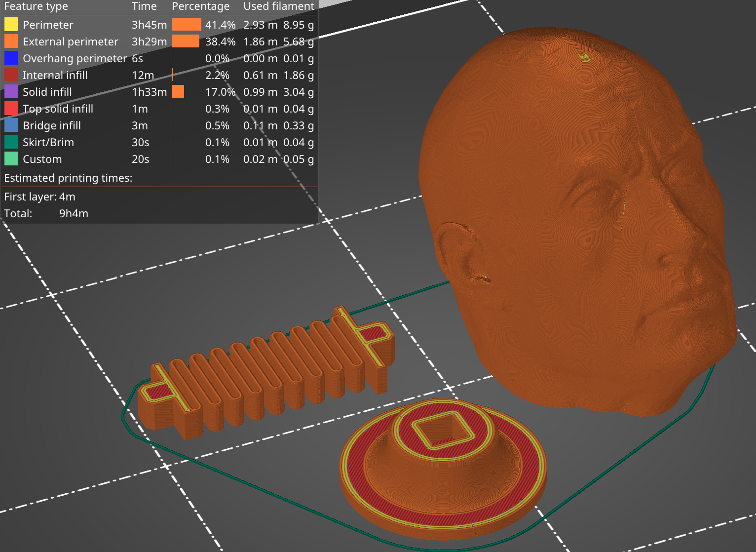Click the 1.86 g Internal infill weight

coord(299,75)
